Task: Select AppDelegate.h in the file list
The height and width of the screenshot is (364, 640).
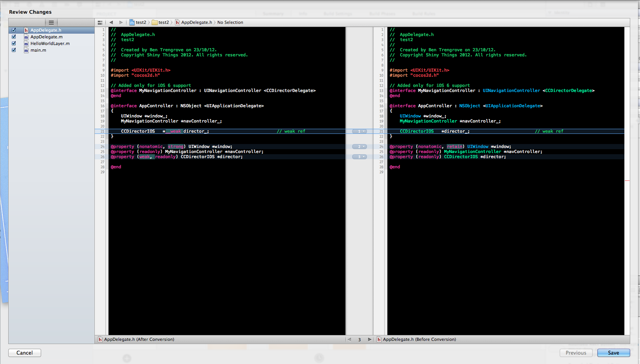Action: [x=51, y=30]
